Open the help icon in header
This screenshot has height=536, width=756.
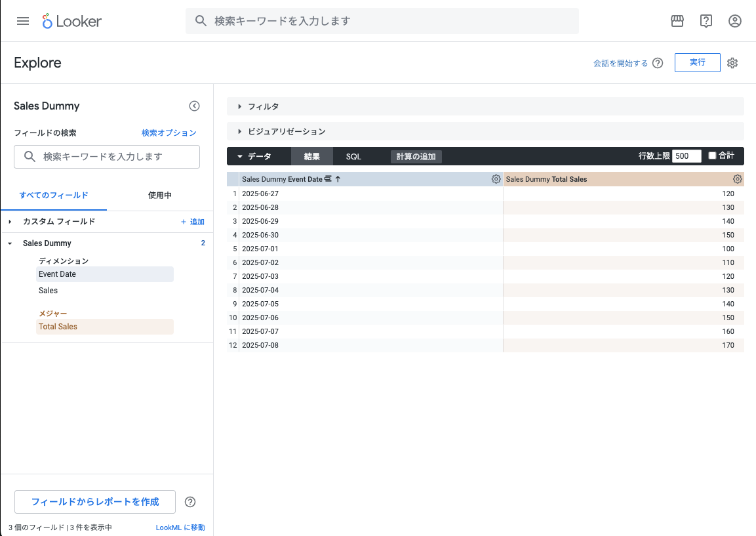pos(706,21)
